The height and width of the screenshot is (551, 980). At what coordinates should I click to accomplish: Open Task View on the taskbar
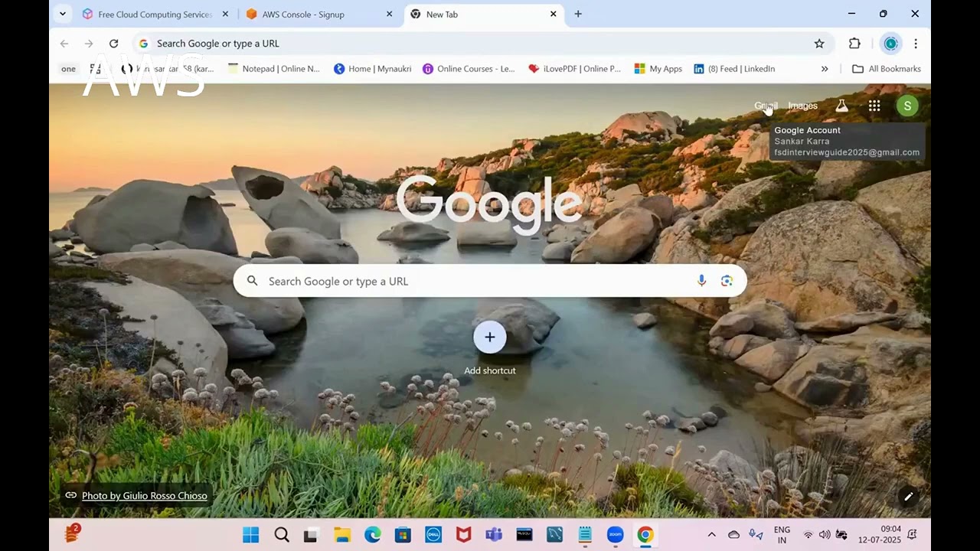pyautogui.click(x=311, y=535)
